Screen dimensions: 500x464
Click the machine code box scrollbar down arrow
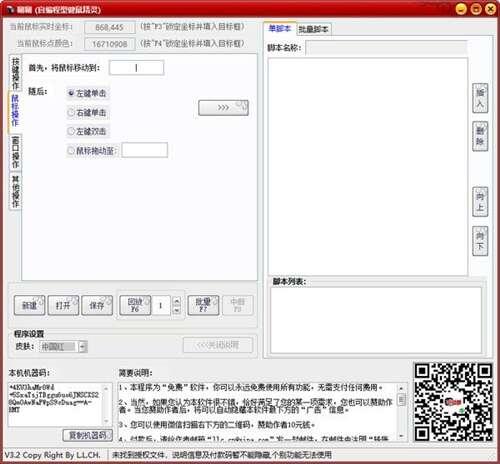(x=107, y=421)
